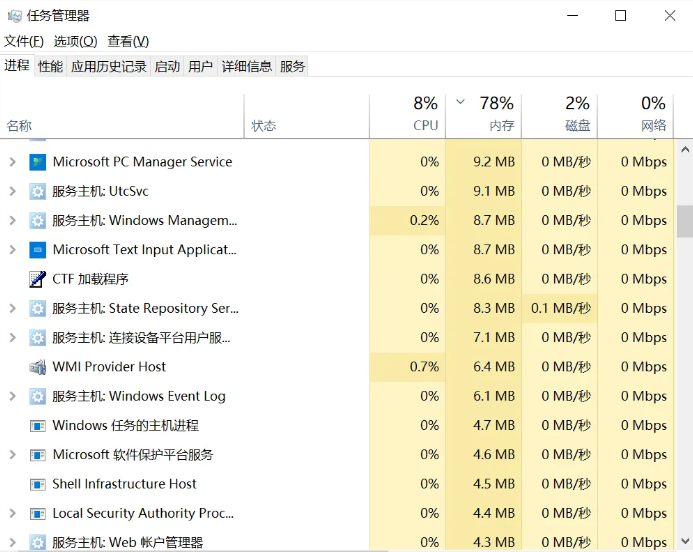
Task: Open the 文件(F) menu
Action: click(x=24, y=41)
